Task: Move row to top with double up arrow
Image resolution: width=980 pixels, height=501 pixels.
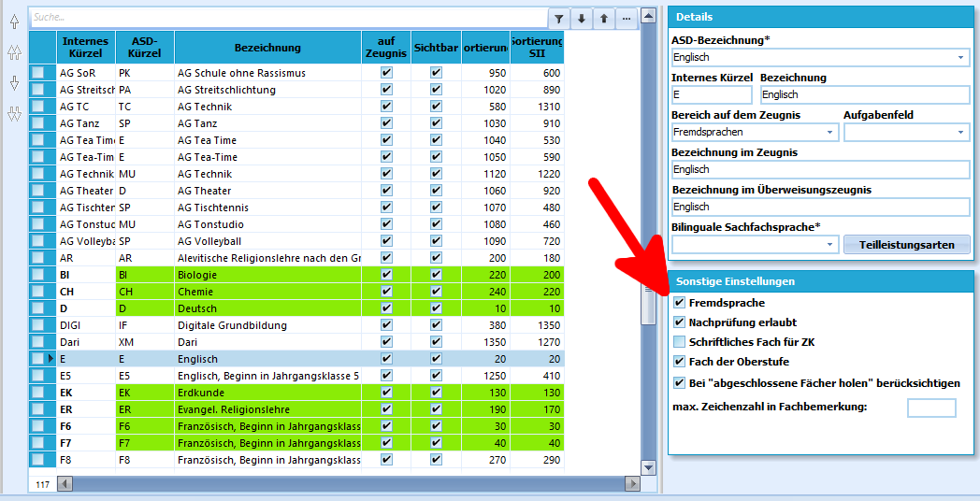Action: pos(14,52)
